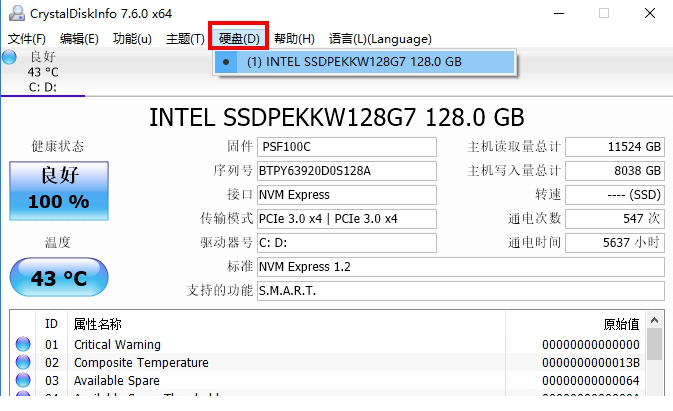
Task: Click the blue status orb for Critical Warning
Action: pyautogui.click(x=23, y=344)
